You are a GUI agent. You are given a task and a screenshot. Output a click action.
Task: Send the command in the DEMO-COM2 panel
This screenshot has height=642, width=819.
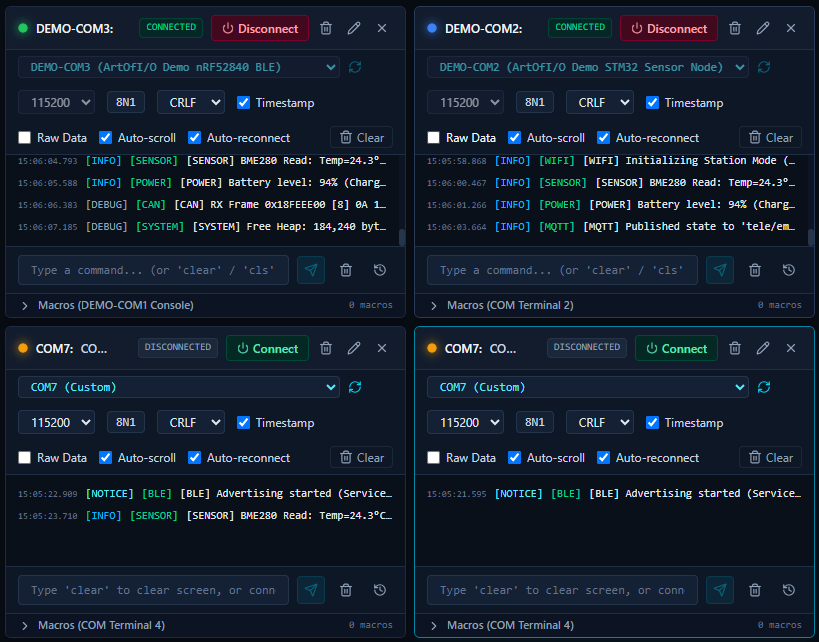[x=720, y=270]
